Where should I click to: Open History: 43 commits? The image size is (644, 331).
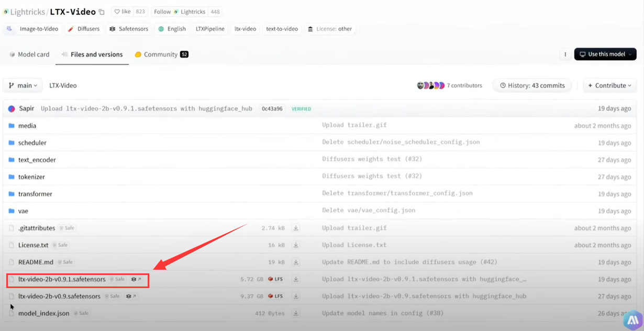532,85
